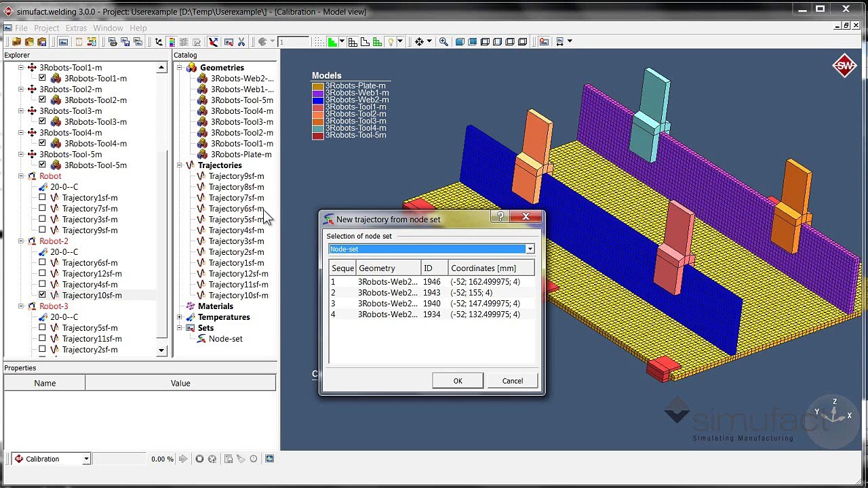Click the coordinate axes icon in toolbar
The width and height of the screenshot is (868, 488).
pyautogui.click(x=159, y=42)
